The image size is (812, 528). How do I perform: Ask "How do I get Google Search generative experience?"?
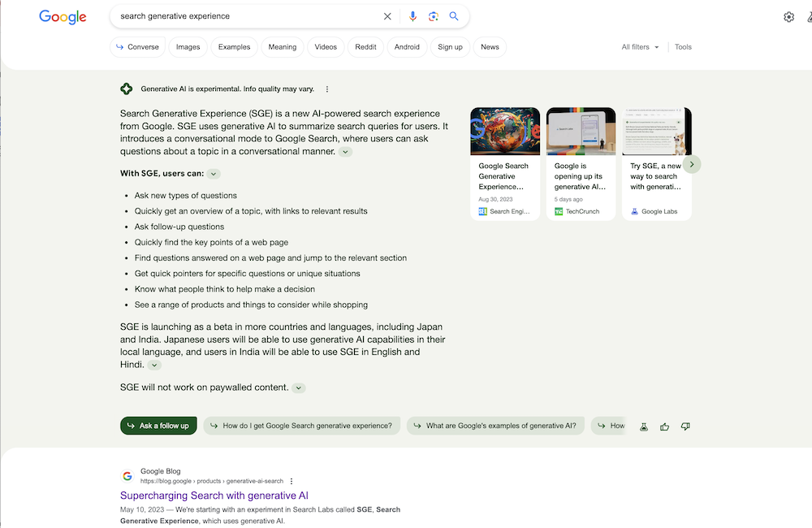coord(302,426)
